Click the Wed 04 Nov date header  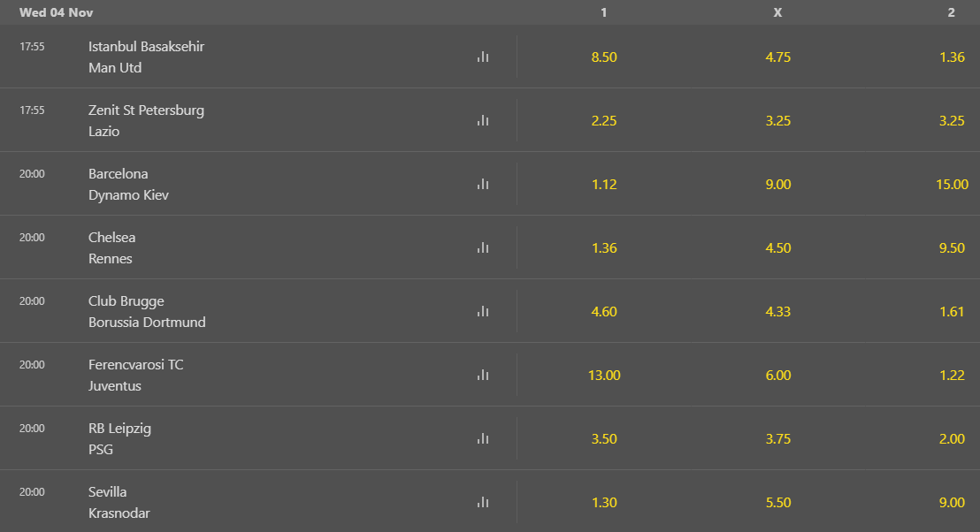click(57, 12)
